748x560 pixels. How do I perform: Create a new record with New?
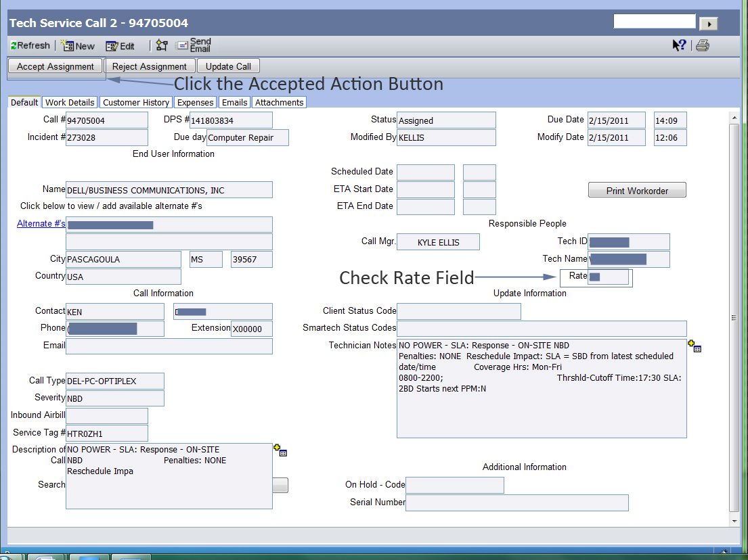[x=77, y=46]
